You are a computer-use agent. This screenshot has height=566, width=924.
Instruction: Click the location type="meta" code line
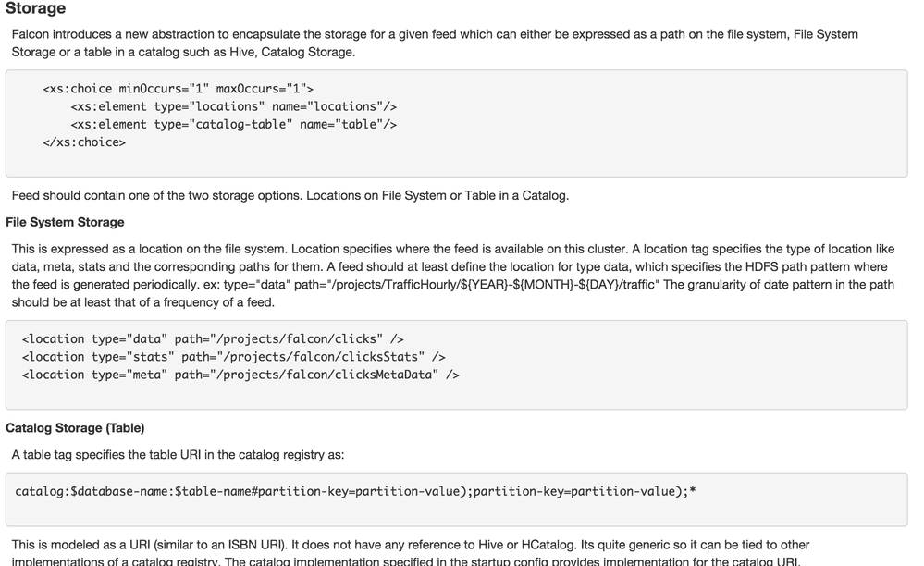(240, 375)
